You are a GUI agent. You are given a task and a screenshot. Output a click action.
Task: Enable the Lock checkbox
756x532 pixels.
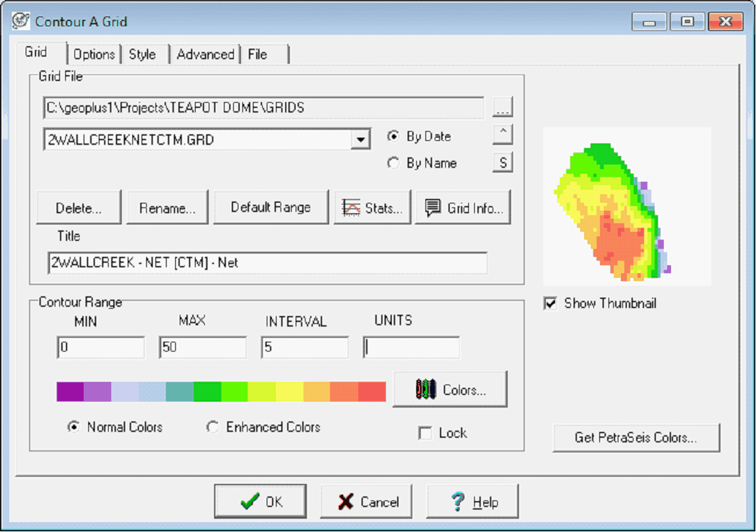[425, 433]
